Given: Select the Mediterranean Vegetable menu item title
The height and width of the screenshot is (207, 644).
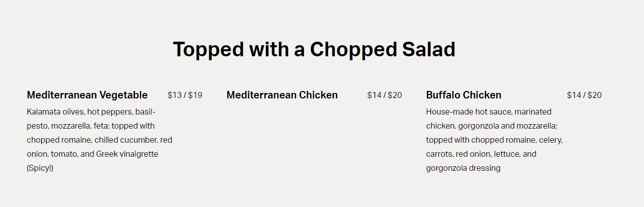Looking at the screenshot, I should (x=87, y=95).
